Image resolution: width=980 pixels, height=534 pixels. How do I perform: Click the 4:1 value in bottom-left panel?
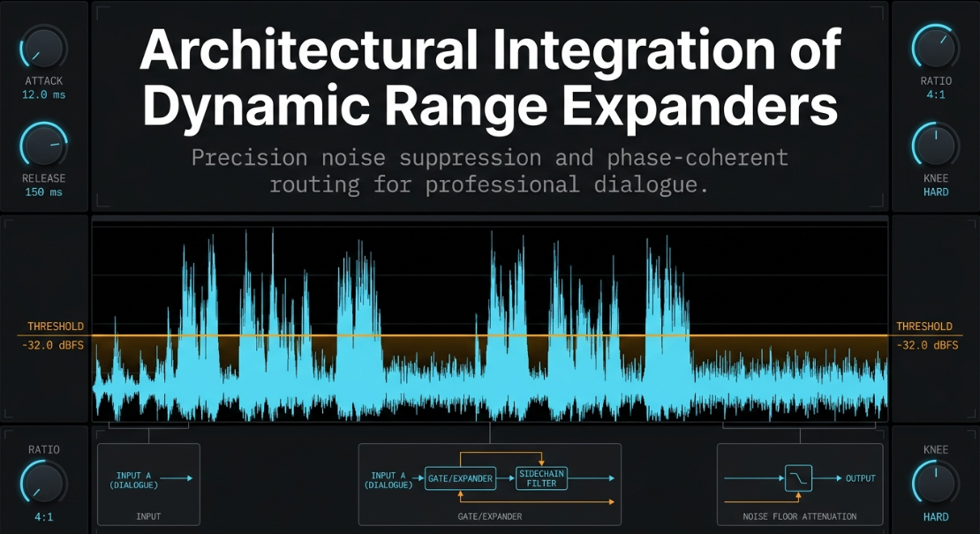coord(44,517)
